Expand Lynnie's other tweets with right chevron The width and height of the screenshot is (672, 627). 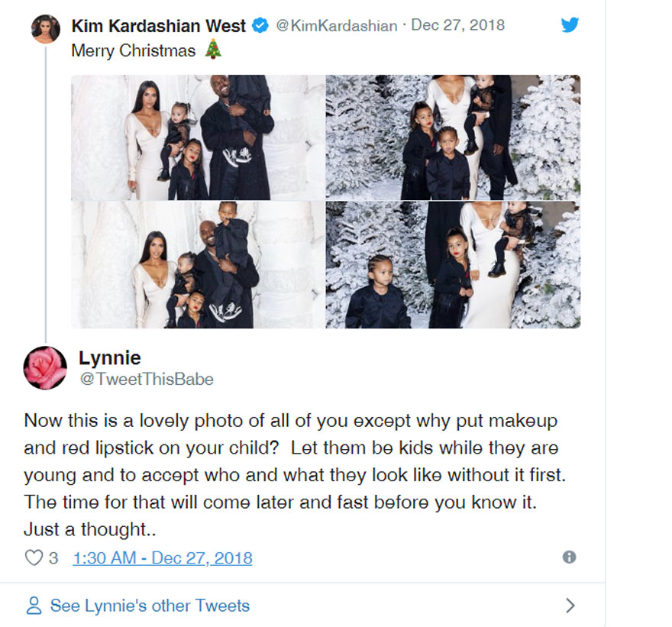tap(570, 606)
